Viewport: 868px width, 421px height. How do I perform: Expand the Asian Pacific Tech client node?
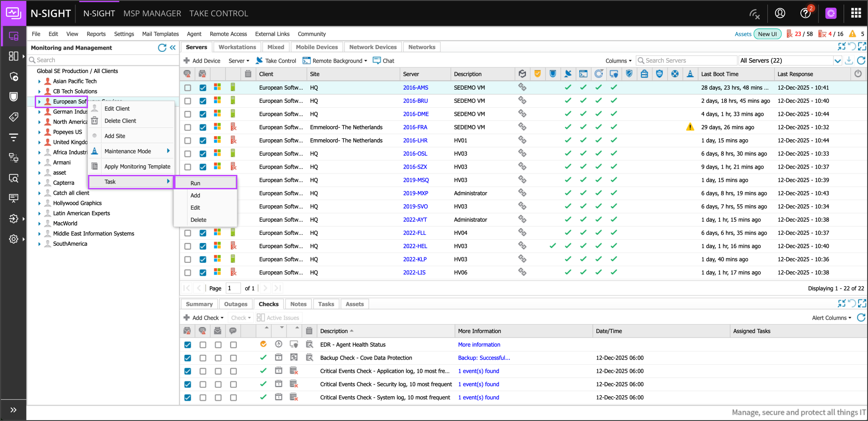pos(40,82)
